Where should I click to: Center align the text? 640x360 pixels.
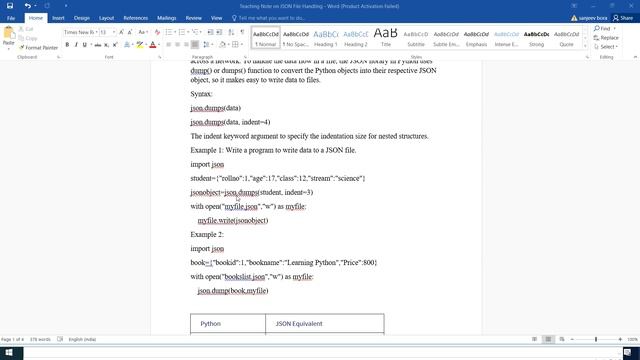178,44
